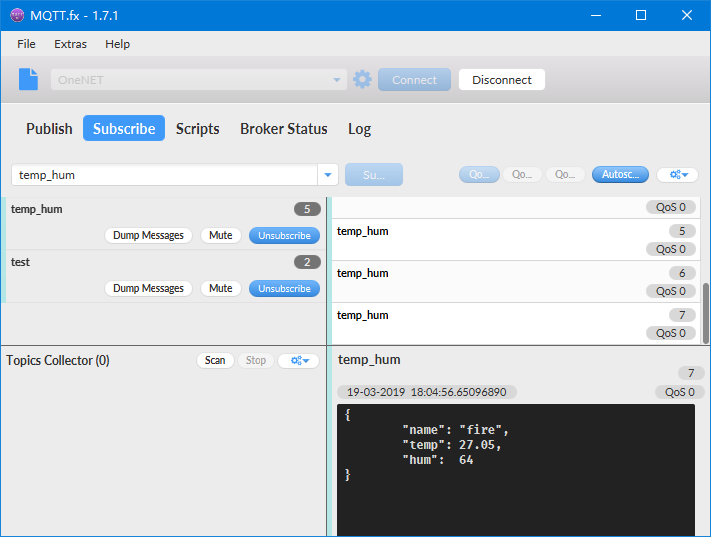Unsubscribe from temp_hum topic

click(x=284, y=236)
